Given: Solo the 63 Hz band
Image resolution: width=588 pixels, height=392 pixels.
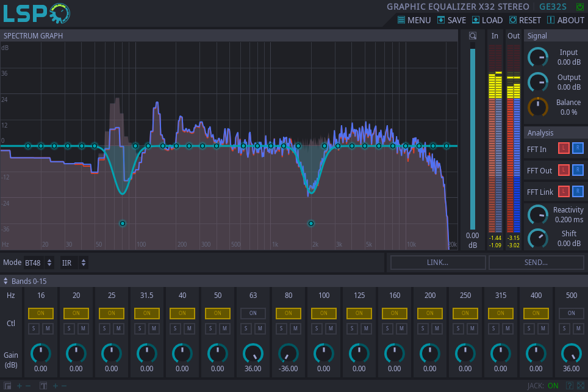Looking at the screenshot, I should coord(246,328).
